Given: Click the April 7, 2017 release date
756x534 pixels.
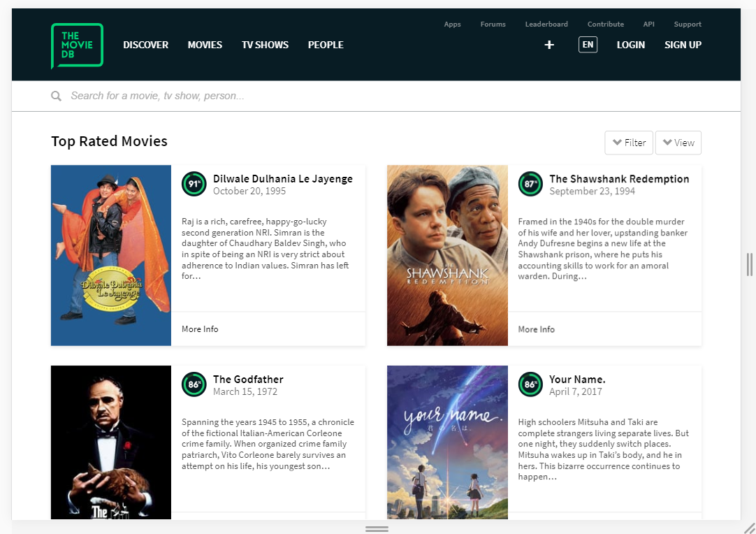Looking at the screenshot, I should (x=575, y=391).
